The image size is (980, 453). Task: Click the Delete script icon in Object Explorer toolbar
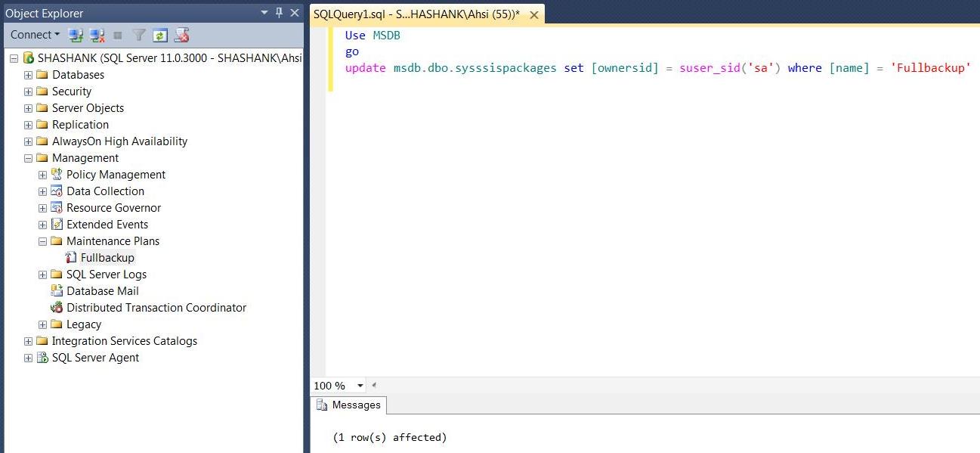[x=181, y=35]
